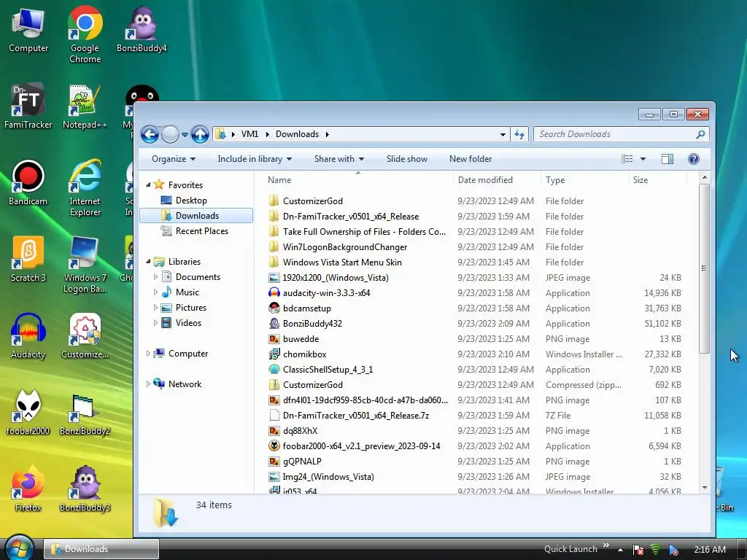The image size is (747, 560).
Task: Select the Audacity desktop shortcut
Action: (28, 335)
